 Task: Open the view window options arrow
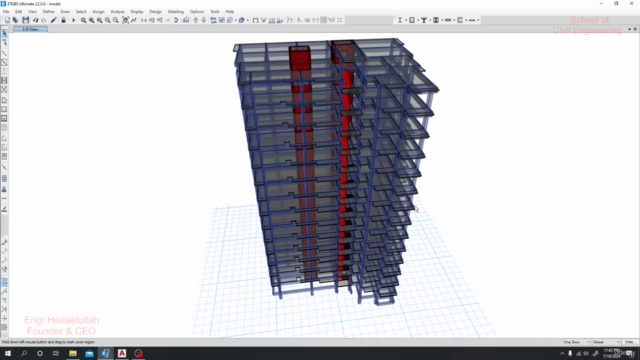coord(629,29)
